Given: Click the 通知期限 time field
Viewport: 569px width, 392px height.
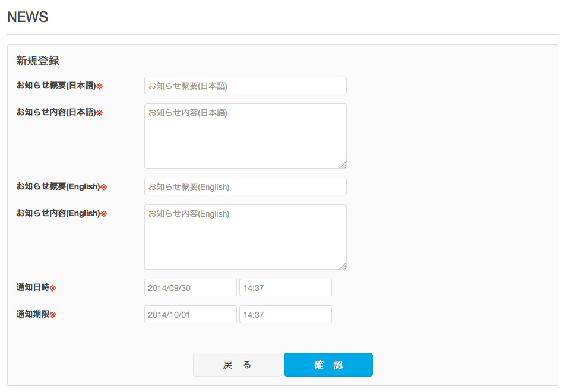Looking at the screenshot, I should point(285,314).
